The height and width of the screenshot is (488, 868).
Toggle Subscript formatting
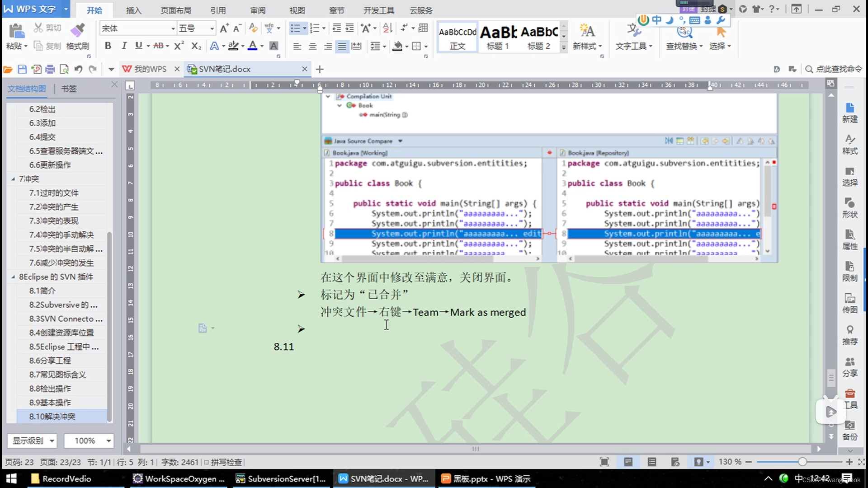196,46
